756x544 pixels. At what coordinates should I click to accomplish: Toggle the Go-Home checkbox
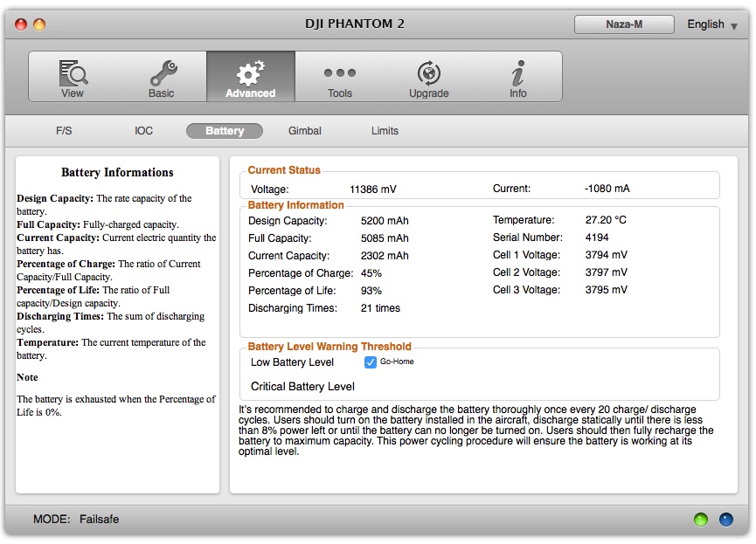point(371,362)
